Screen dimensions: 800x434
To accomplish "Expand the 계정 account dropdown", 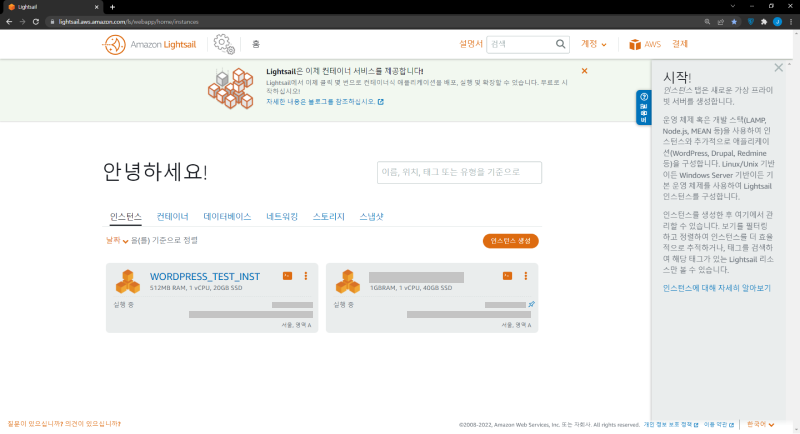I will tap(592, 44).
